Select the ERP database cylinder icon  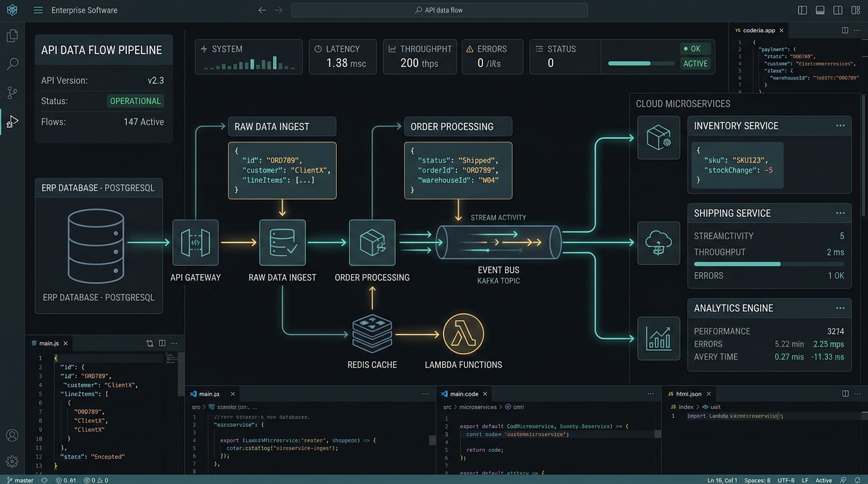click(x=96, y=246)
